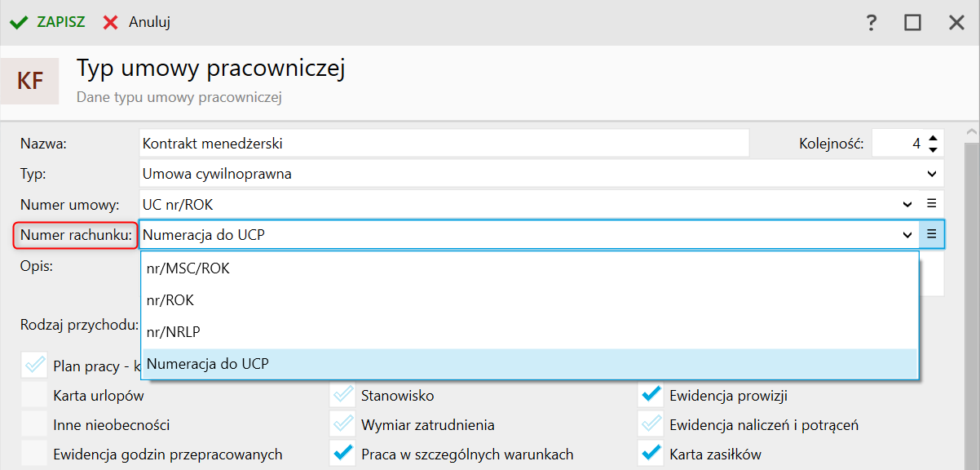The width and height of the screenshot is (980, 470).
Task: Select nr/MSC/ROK from the list
Action: 188,268
